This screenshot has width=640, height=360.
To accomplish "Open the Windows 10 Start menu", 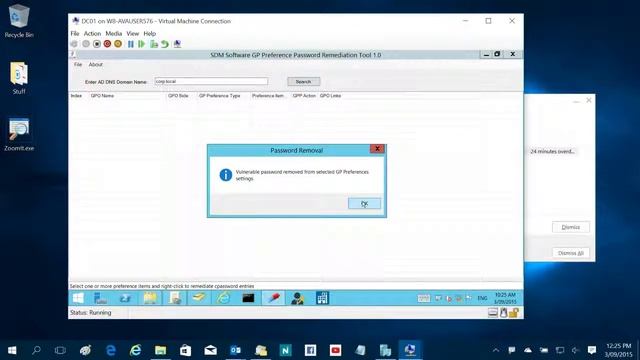I will coord(12,350).
